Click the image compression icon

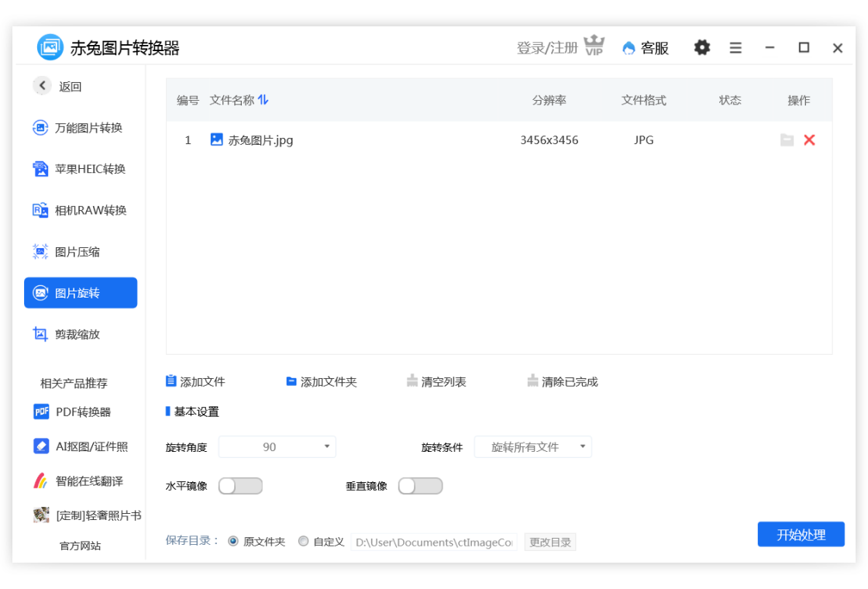click(x=40, y=252)
